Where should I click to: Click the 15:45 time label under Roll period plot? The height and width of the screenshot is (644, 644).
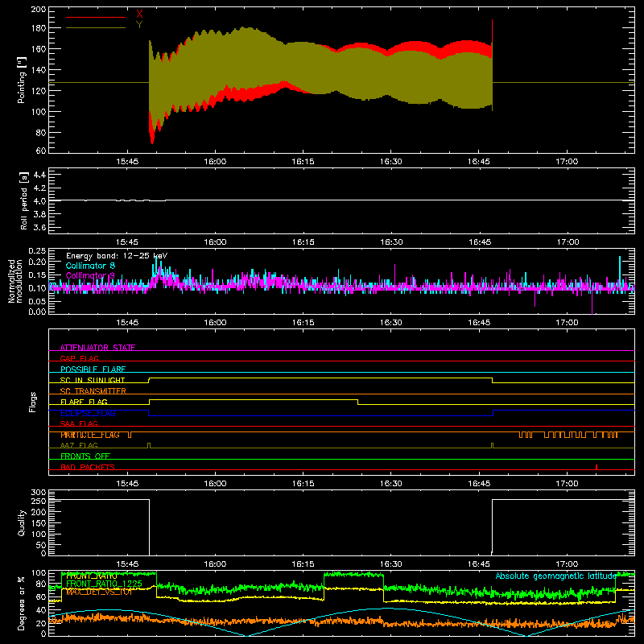(127, 242)
